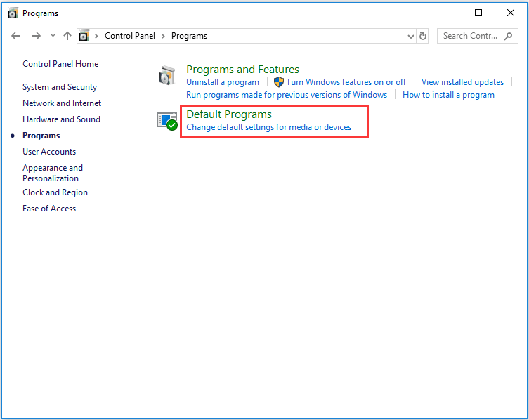The image size is (529, 420).
Task: Click the Programs and Features icon
Action: (x=167, y=75)
